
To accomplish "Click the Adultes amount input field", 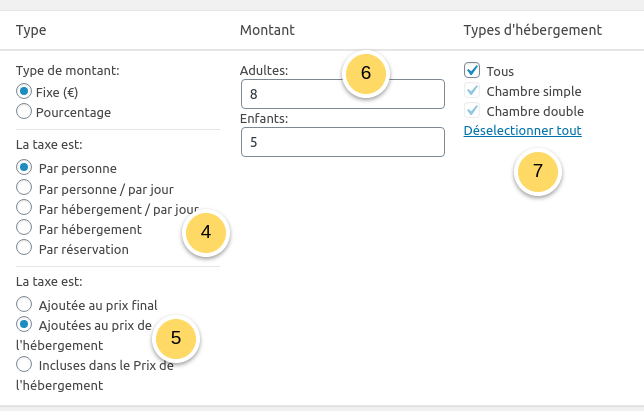I will (342, 94).
